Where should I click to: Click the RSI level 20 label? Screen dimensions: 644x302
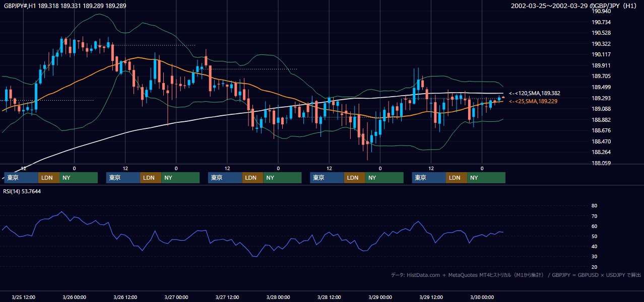pos(594,267)
